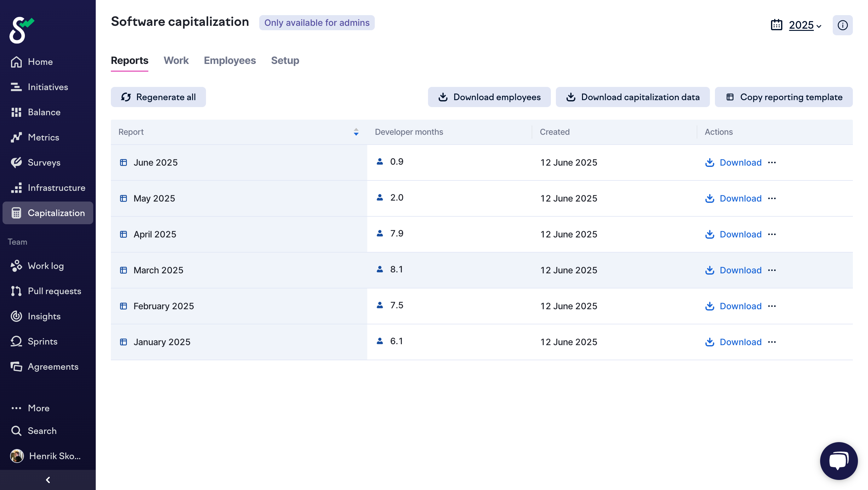Click the Regenerate all button
Viewport: 868px width, 490px height.
[158, 97]
